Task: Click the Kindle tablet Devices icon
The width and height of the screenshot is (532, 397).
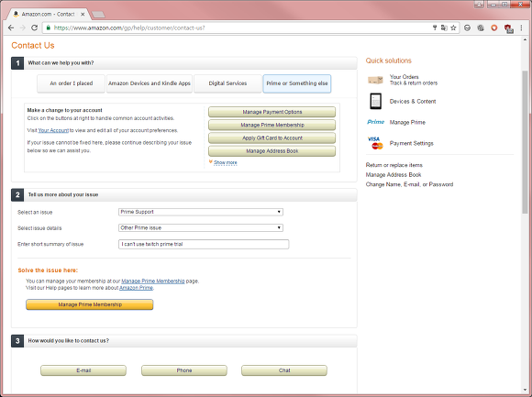Action: click(375, 101)
